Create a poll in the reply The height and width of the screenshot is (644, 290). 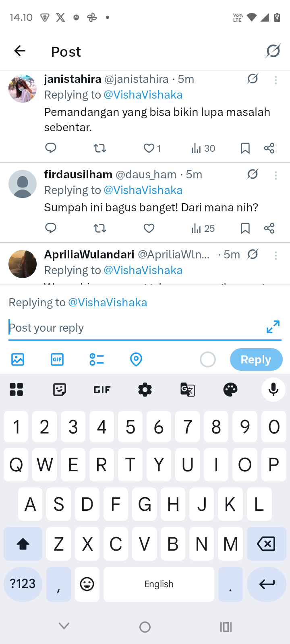click(x=97, y=359)
